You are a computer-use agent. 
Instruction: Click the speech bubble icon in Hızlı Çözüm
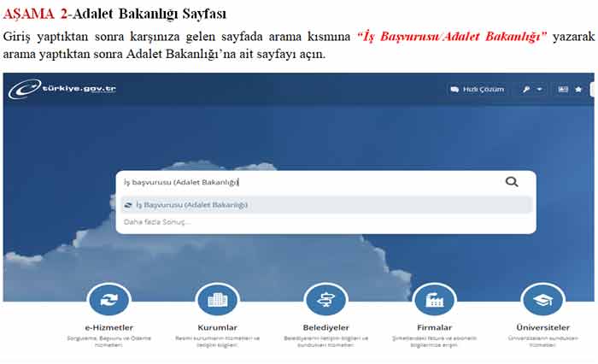[454, 90]
